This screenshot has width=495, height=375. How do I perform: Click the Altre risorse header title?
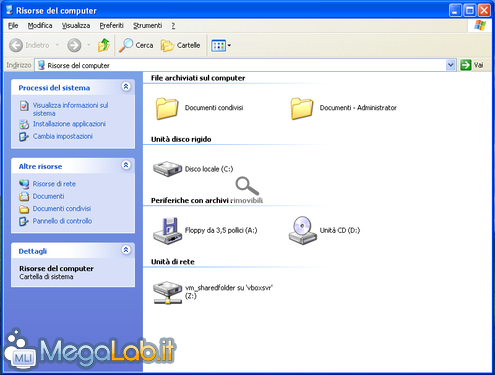40,166
